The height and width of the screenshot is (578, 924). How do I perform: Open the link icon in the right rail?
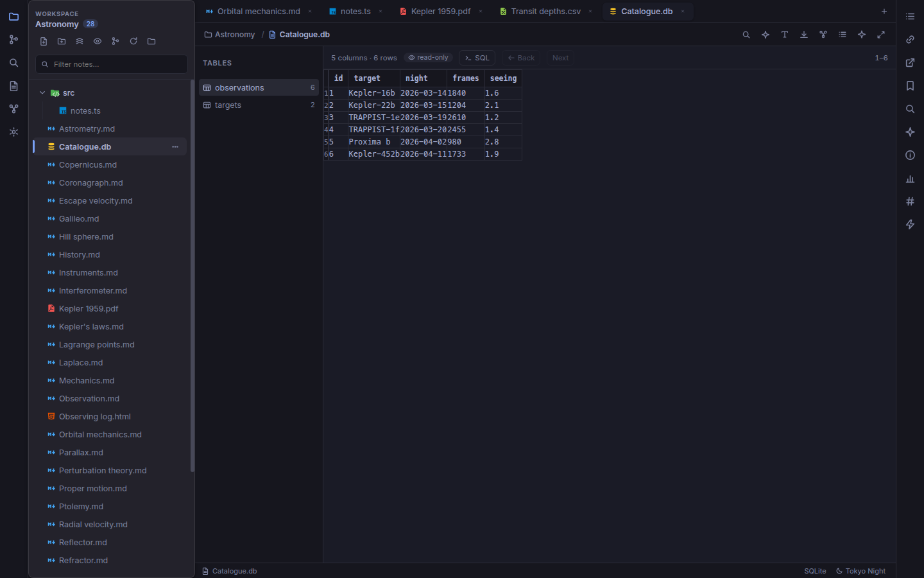pos(910,40)
